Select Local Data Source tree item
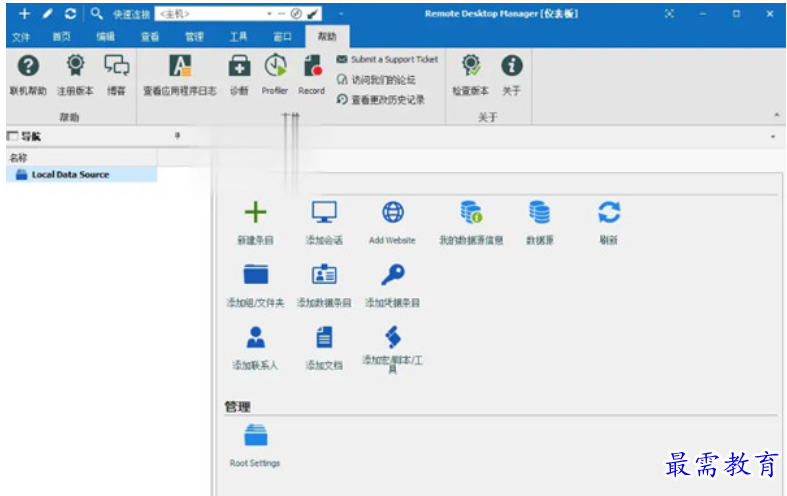This screenshot has height=496, width=787. tap(82, 175)
